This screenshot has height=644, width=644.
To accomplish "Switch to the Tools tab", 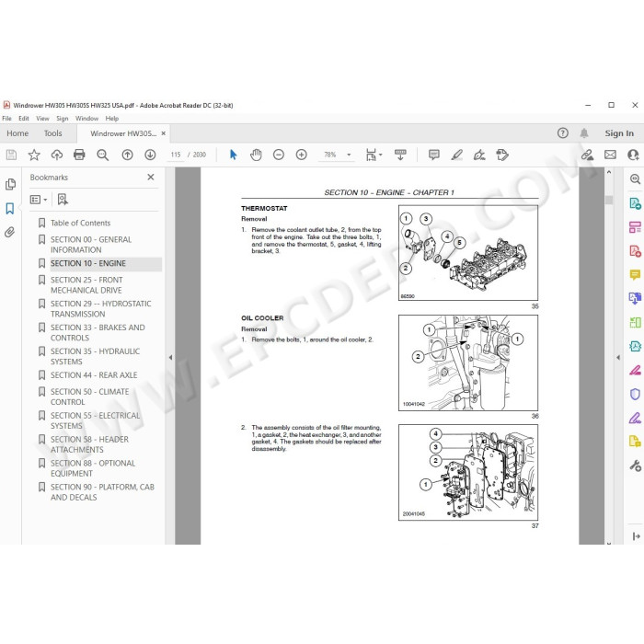I will [53, 133].
